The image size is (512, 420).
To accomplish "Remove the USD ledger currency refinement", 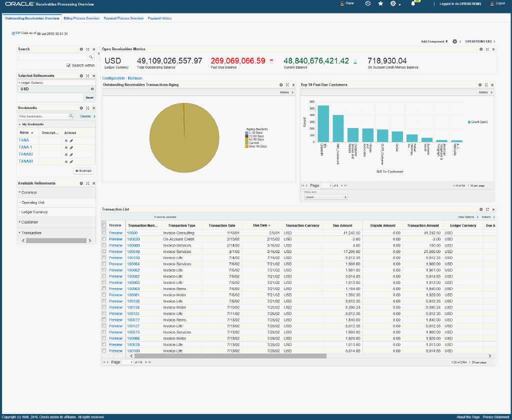I will [92, 89].
